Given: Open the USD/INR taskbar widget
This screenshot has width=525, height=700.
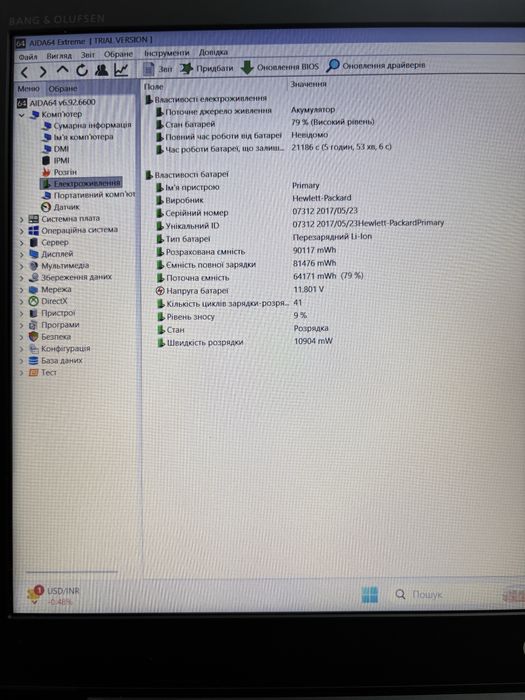Looking at the screenshot, I should tap(54, 595).
